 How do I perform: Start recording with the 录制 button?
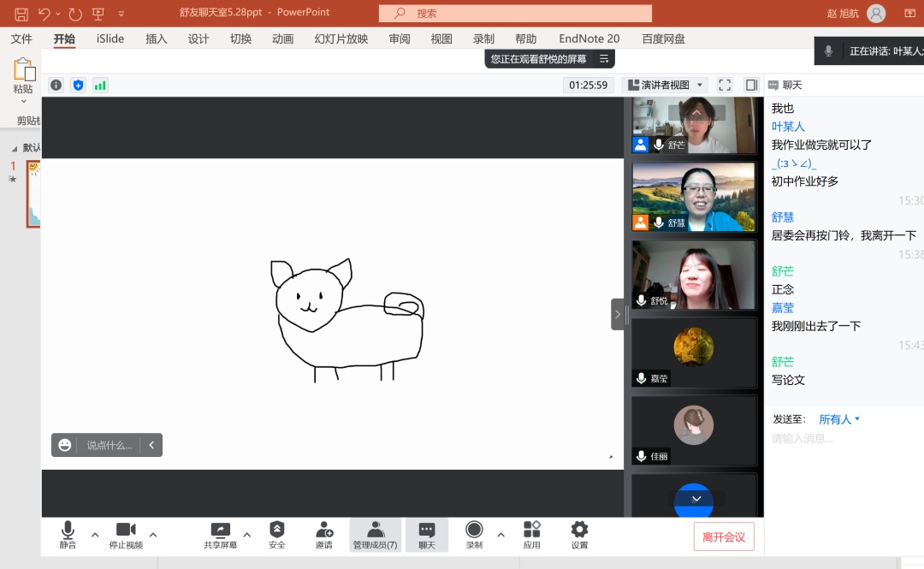[x=474, y=534]
